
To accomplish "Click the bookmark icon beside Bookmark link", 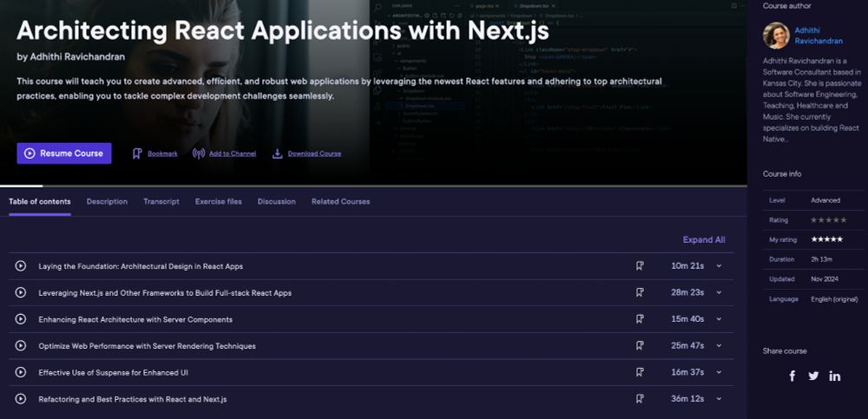I will pyautogui.click(x=137, y=154).
